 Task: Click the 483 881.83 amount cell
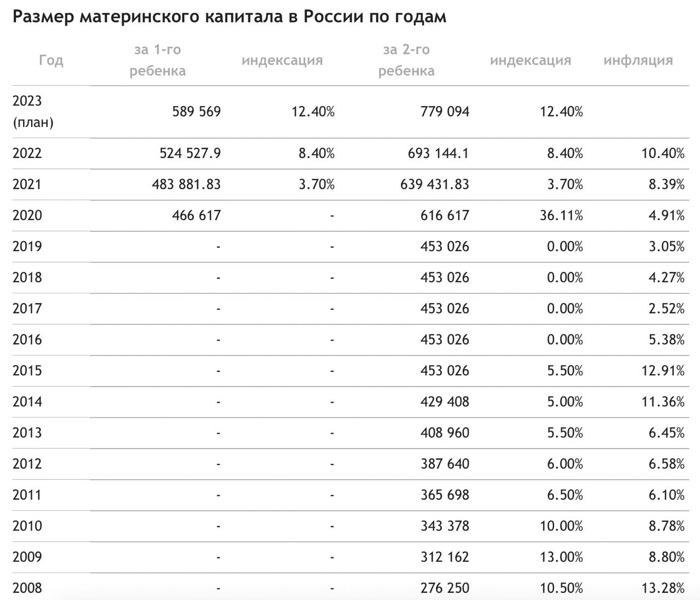pyautogui.click(x=186, y=184)
